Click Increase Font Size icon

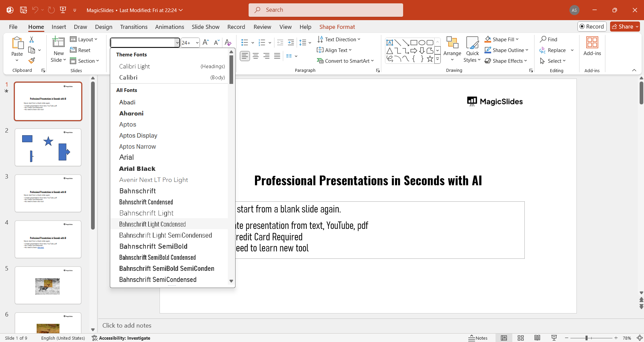[x=206, y=42]
